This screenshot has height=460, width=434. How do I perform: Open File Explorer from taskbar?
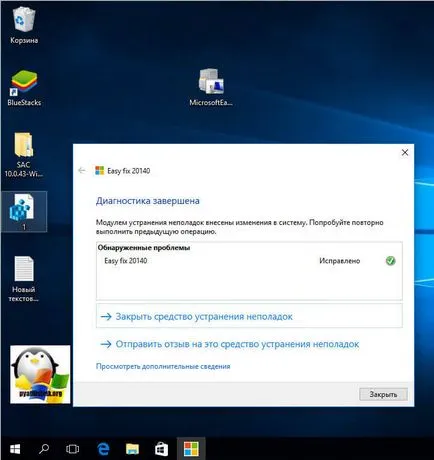[132, 449]
